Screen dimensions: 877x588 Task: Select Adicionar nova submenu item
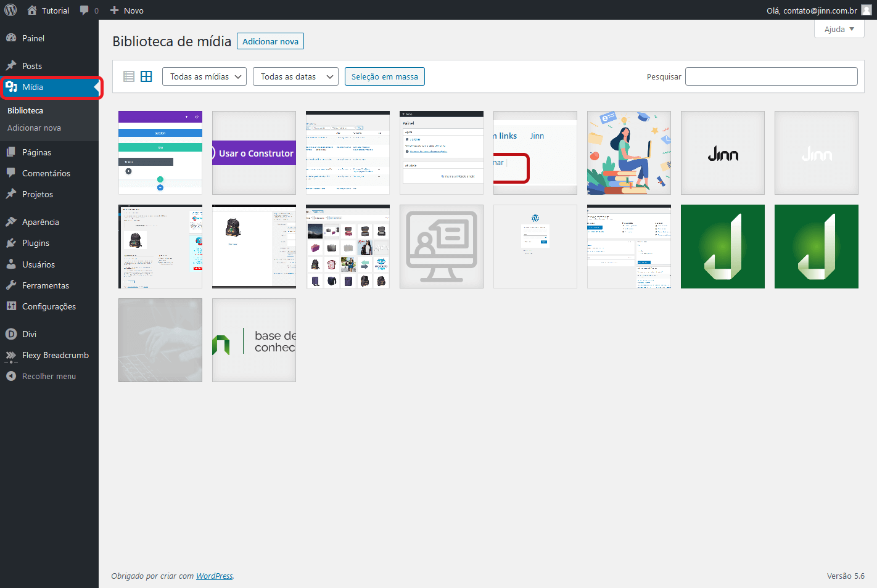(x=34, y=128)
